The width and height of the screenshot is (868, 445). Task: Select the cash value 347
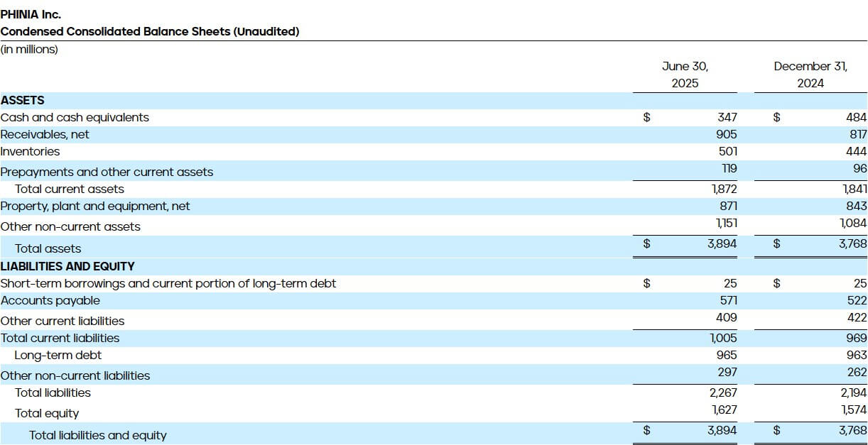[x=727, y=118]
